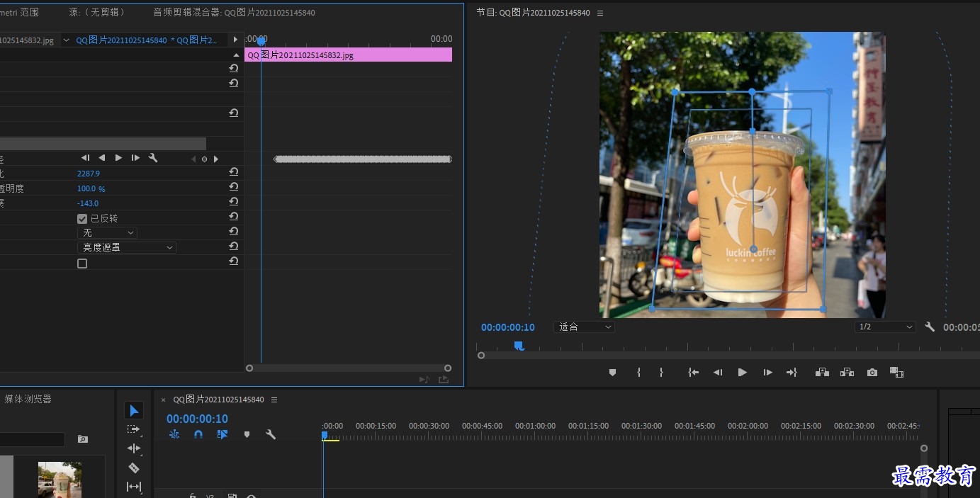Image resolution: width=980 pixels, height=498 pixels.
Task: Reset the -143.0 expansion parameter
Action: pyautogui.click(x=233, y=203)
